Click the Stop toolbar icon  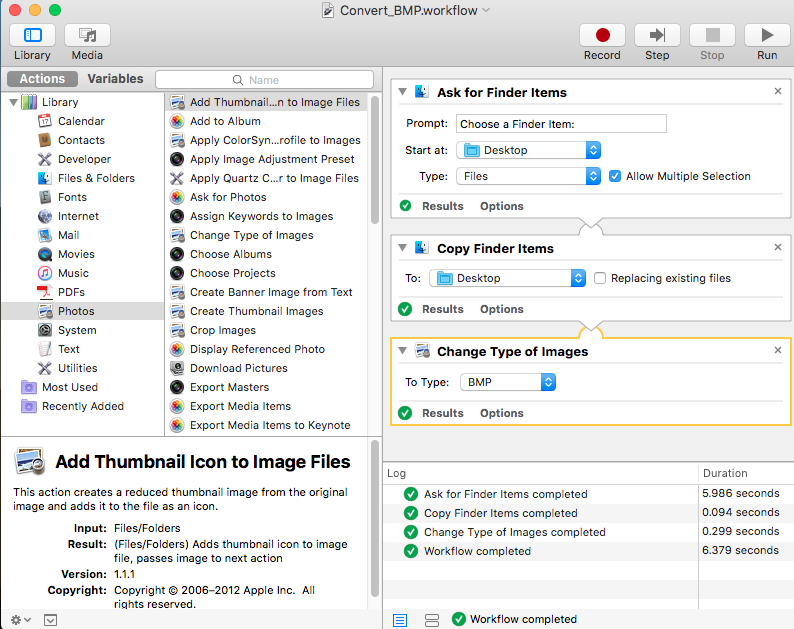point(712,35)
